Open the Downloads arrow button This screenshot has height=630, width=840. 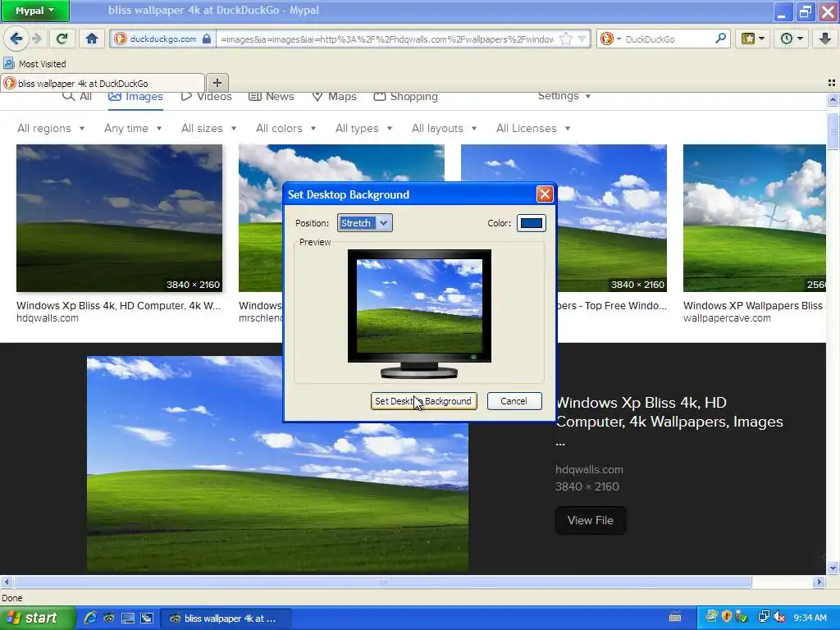click(x=824, y=39)
